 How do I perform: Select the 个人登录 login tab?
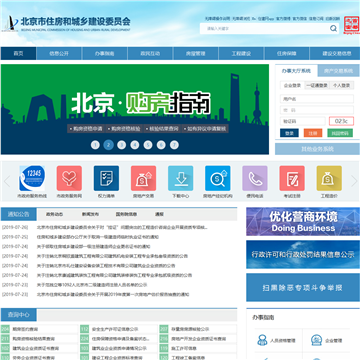click(341, 85)
